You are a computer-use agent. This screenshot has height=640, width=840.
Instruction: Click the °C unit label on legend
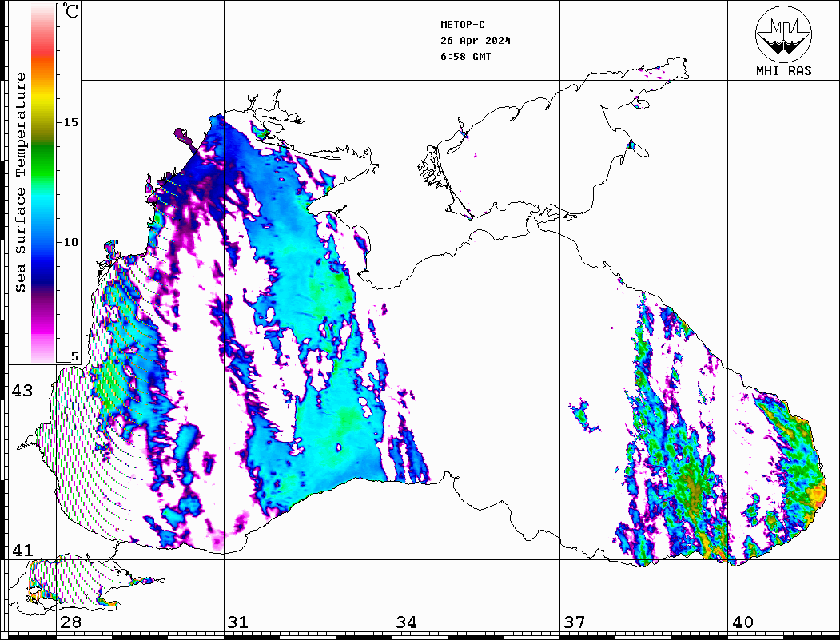tap(70, 10)
